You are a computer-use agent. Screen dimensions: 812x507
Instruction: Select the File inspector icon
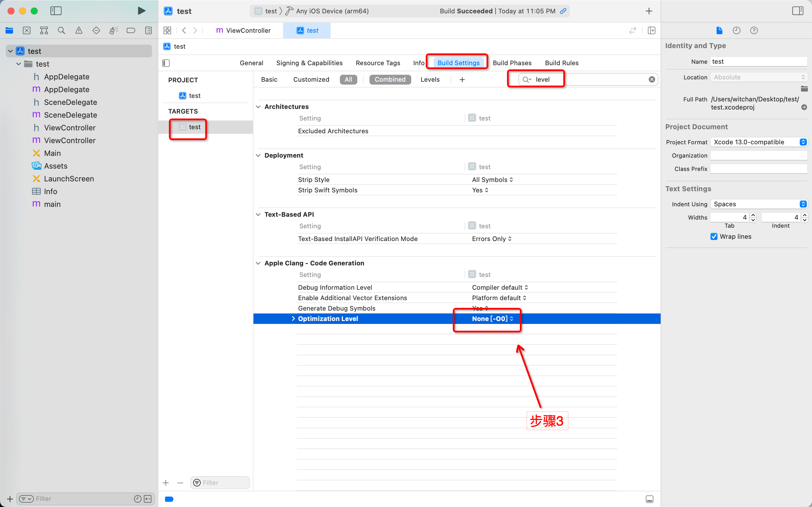(x=719, y=30)
